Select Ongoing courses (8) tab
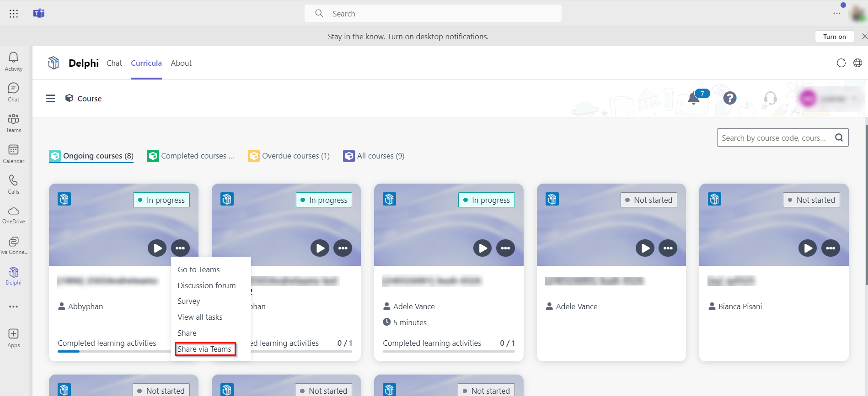The width and height of the screenshot is (868, 396). (x=91, y=156)
